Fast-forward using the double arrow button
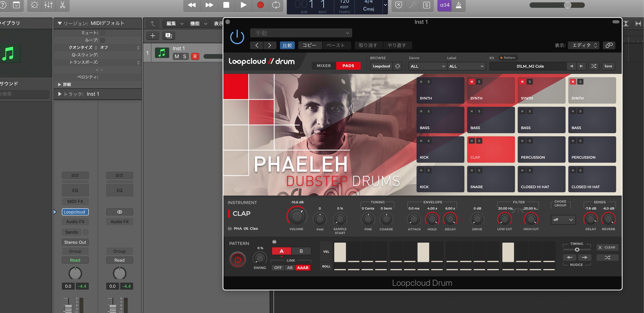Image resolution: width=644 pixels, height=313 pixels. [x=209, y=5]
